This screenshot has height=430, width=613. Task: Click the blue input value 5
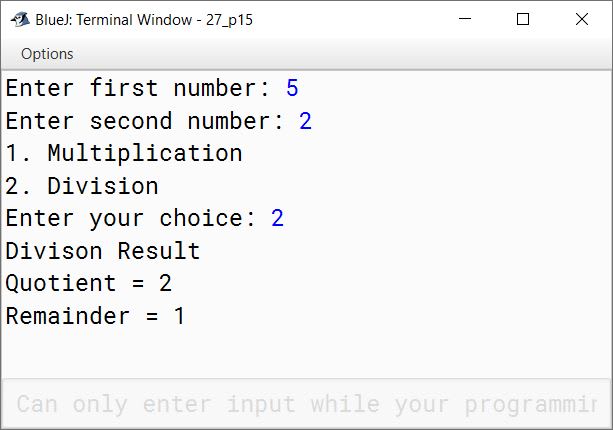tap(292, 88)
